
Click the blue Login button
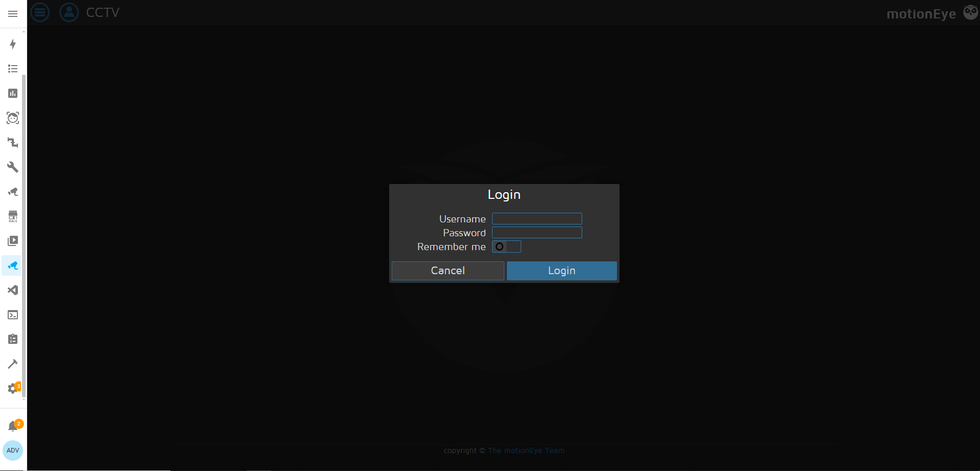tap(562, 271)
